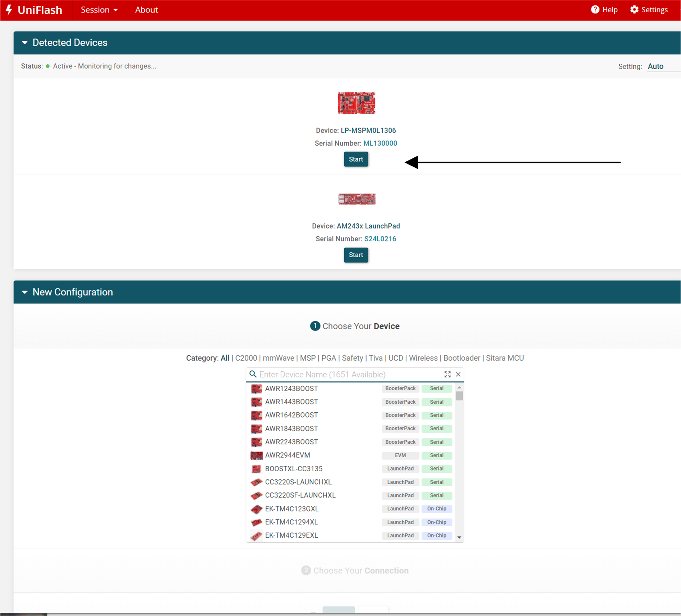Image resolution: width=681 pixels, height=616 pixels.
Task: Filter devices by Bootloader category
Action: 462,358
